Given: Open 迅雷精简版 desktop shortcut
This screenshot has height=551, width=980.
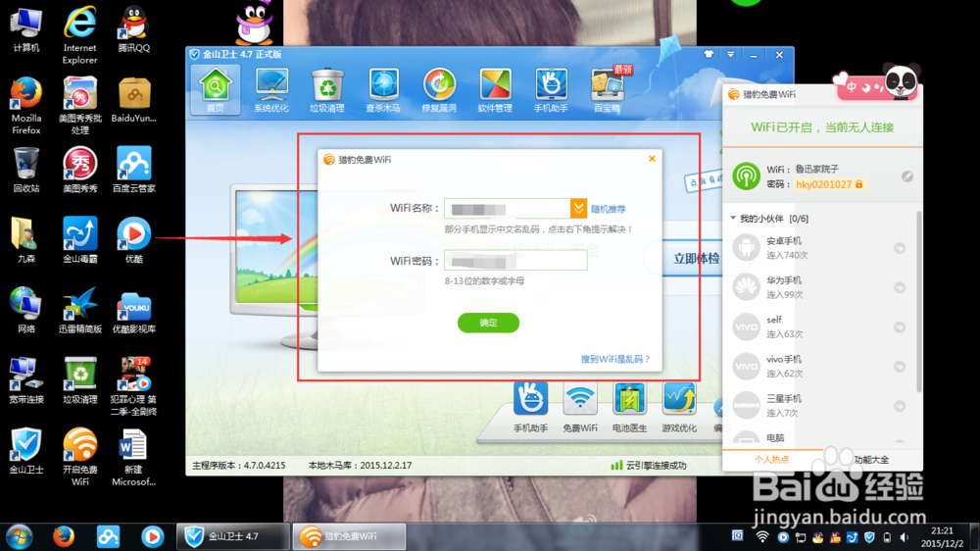Looking at the screenshot, I should tap(80, 310).
